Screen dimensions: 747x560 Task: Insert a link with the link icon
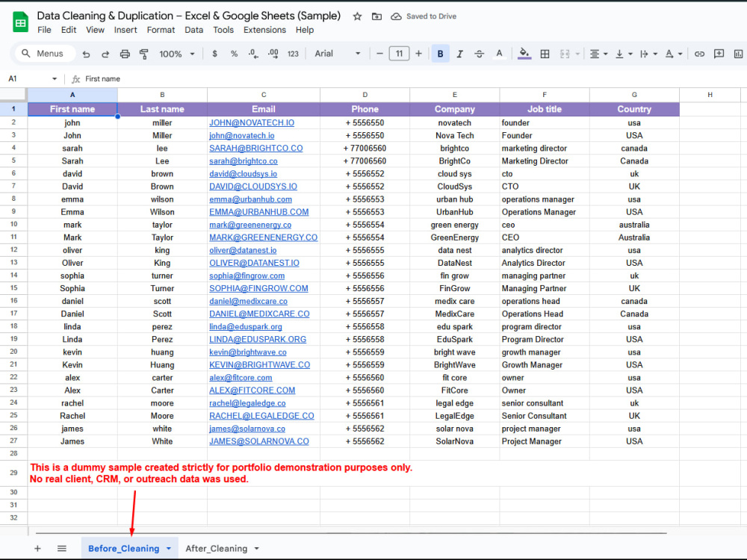click(699, 54)
